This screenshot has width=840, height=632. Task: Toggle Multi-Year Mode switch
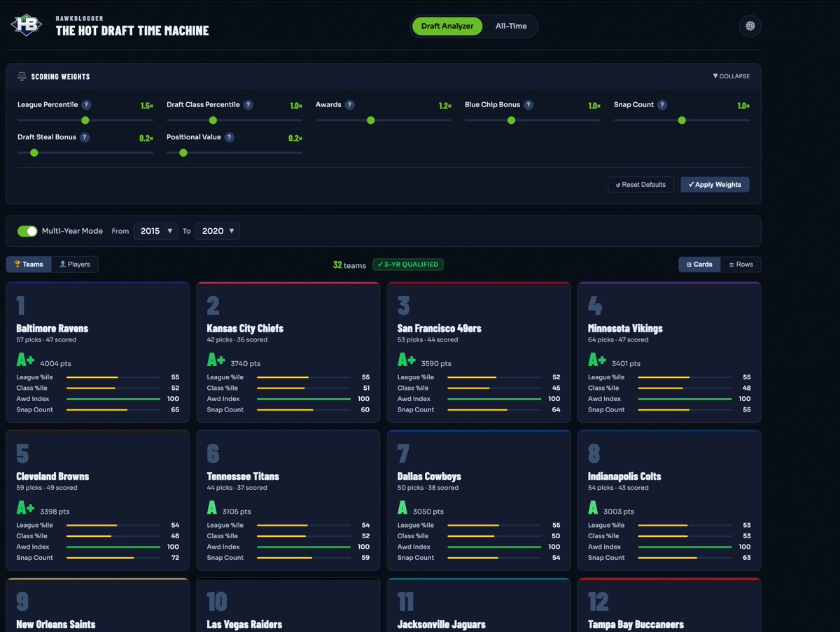27,231
